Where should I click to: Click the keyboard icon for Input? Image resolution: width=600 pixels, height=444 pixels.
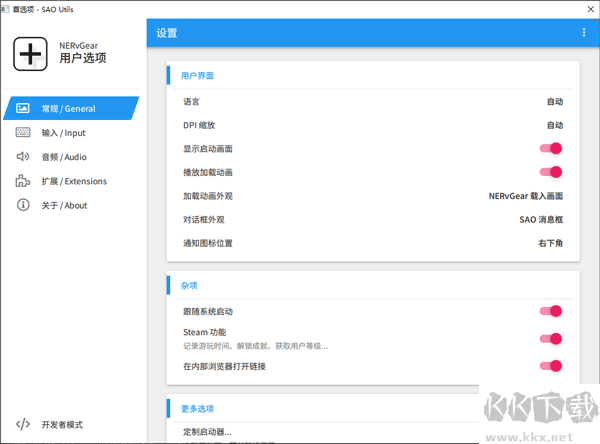point(23,132)
